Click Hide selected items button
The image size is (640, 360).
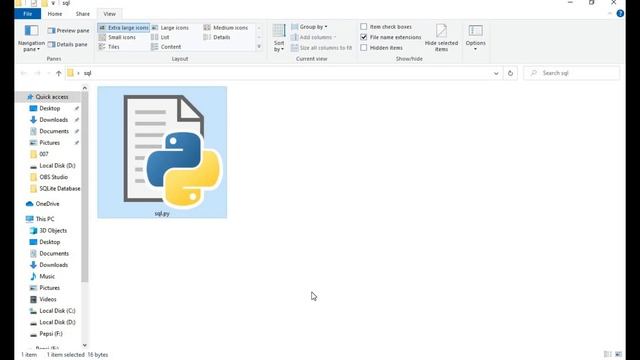[441, 38]
